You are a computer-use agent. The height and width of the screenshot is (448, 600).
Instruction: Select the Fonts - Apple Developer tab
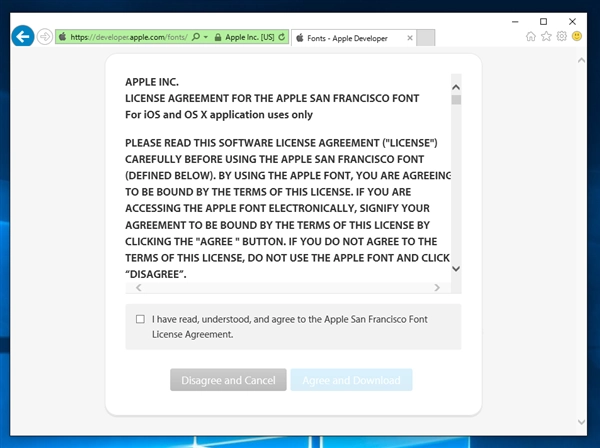click(x=353, y=38)
